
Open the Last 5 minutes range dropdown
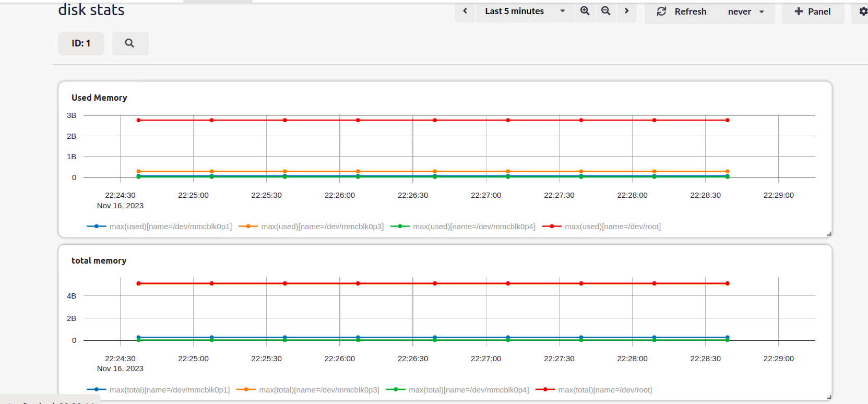pyautogui.click(x=525, y=11)
